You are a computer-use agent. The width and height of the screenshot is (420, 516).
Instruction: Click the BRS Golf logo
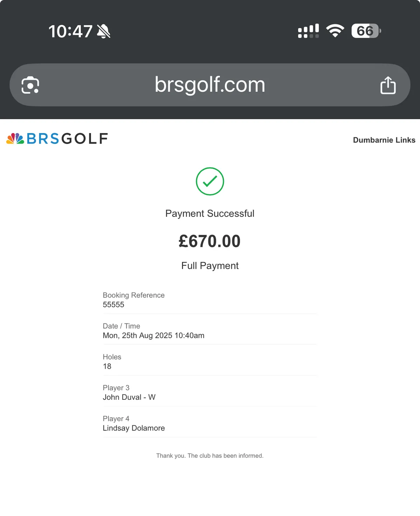pyautogui.click(x=57, y=139)
